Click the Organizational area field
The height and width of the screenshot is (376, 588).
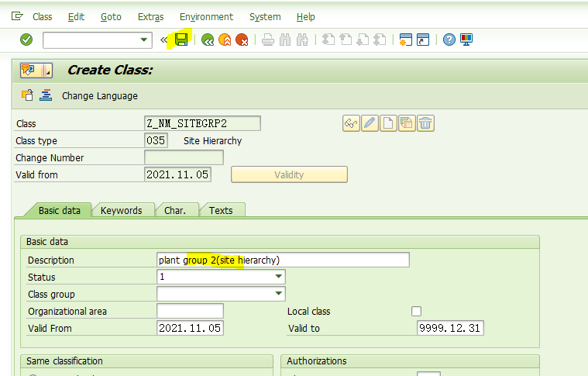[x=190, y=311]
